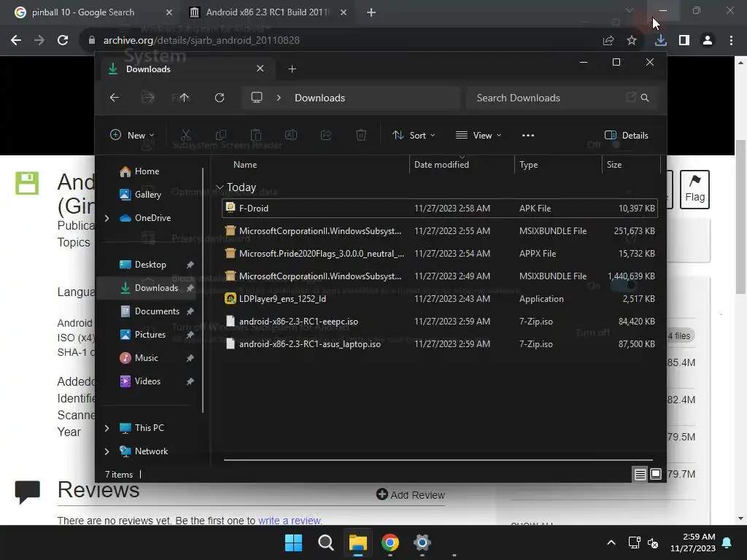Click the Delete trash icon in Explorer toolbar
This screenshot has width=747, height=560.
pos(361,135)
